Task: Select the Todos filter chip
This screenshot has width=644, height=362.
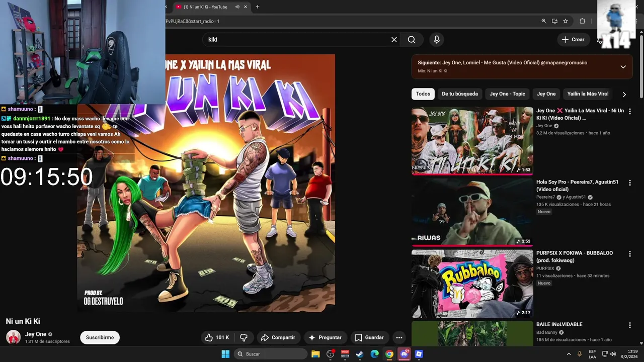Action: click(423, 94)
